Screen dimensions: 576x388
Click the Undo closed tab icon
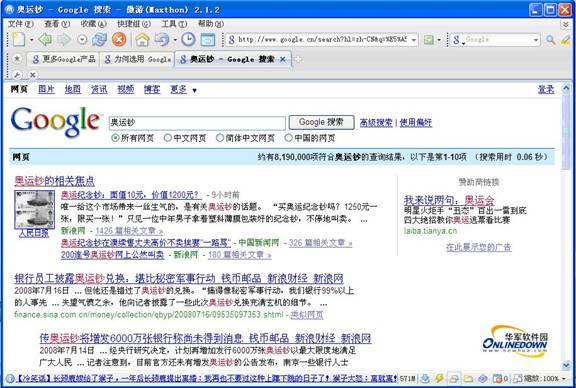[x=161, y=39]
